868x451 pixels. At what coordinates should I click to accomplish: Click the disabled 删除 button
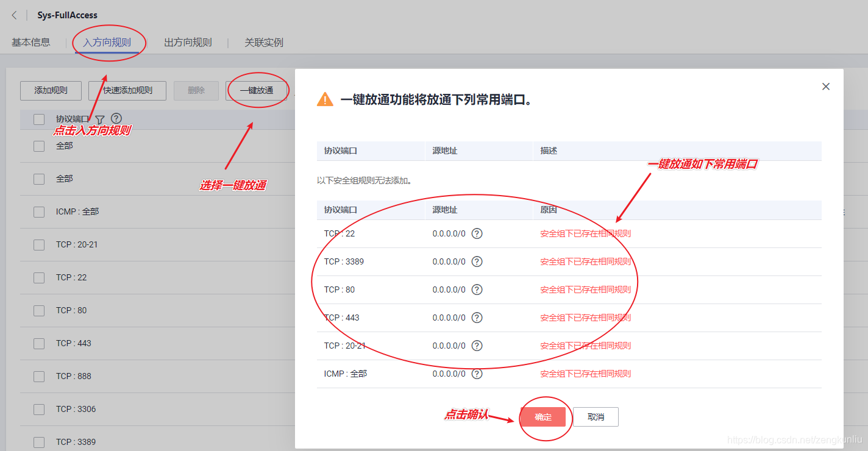pyautogui.click(x=196, y=90)
